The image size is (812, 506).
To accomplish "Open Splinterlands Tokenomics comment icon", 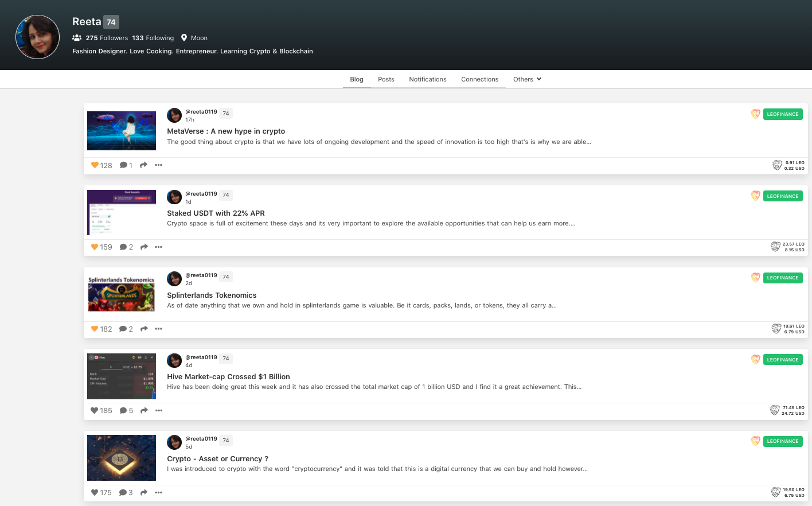I will pos(123,329).
